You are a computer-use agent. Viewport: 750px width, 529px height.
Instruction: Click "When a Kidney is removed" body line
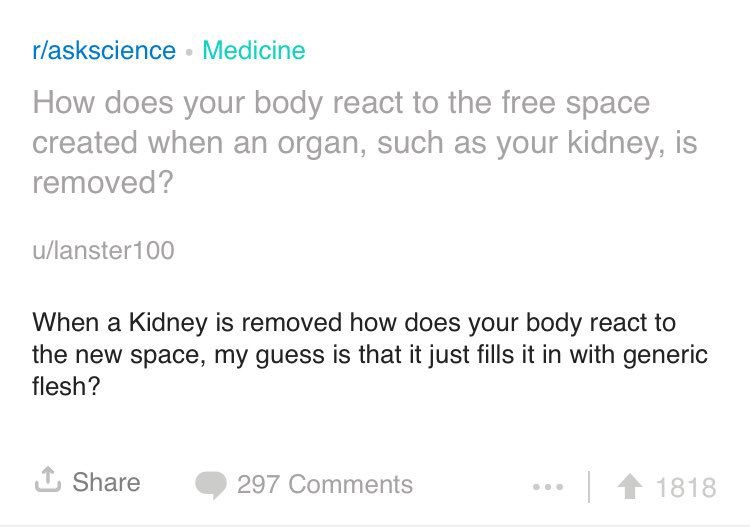pyautogui.click(x=354, y=323)
